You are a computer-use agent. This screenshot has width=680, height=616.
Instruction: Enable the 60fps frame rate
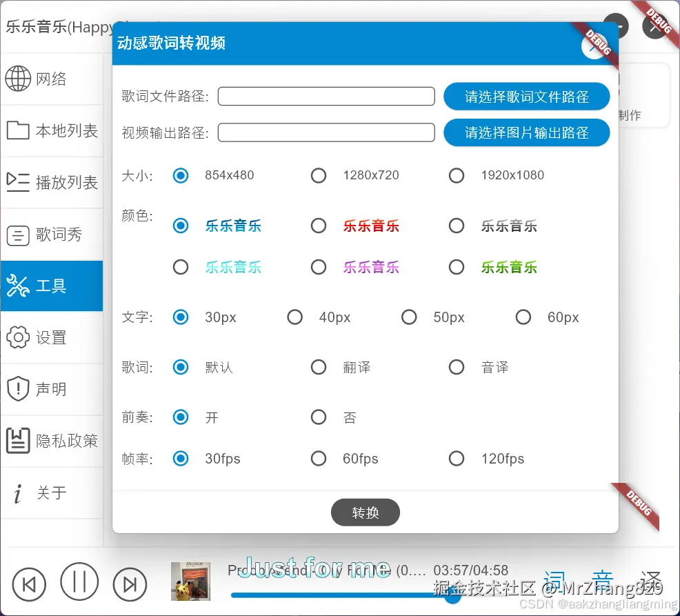pyautogui.click(x=319, y=458)
